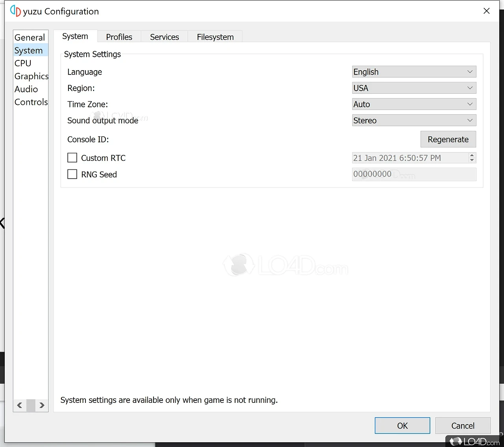Screen dimensions: 504x447
Task: Open the Sound output mode dropdown
Action: (x=414, y=120)
